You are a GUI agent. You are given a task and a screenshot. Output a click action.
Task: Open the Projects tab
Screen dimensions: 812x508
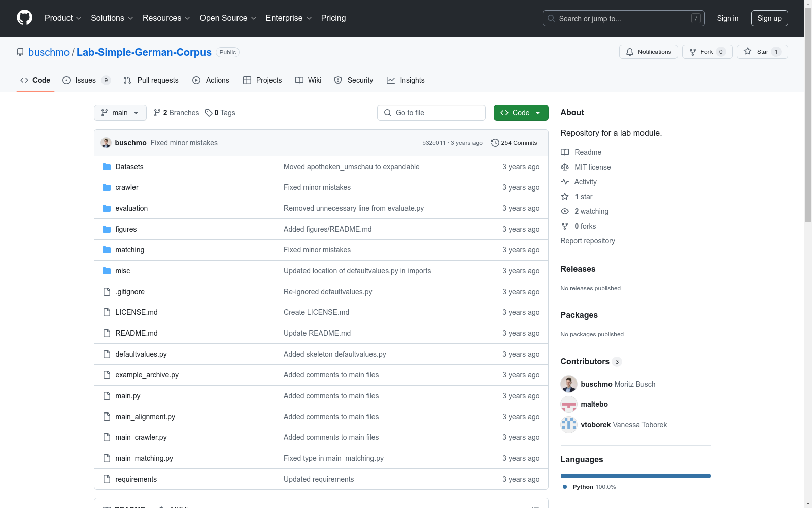pyautogui.click(x=262, y=80)
